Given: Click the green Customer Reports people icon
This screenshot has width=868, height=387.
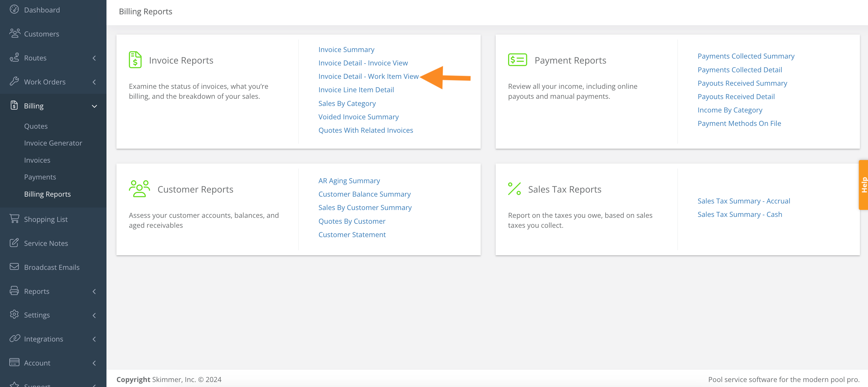Looking at the screenshot, I should click(139, 189).
